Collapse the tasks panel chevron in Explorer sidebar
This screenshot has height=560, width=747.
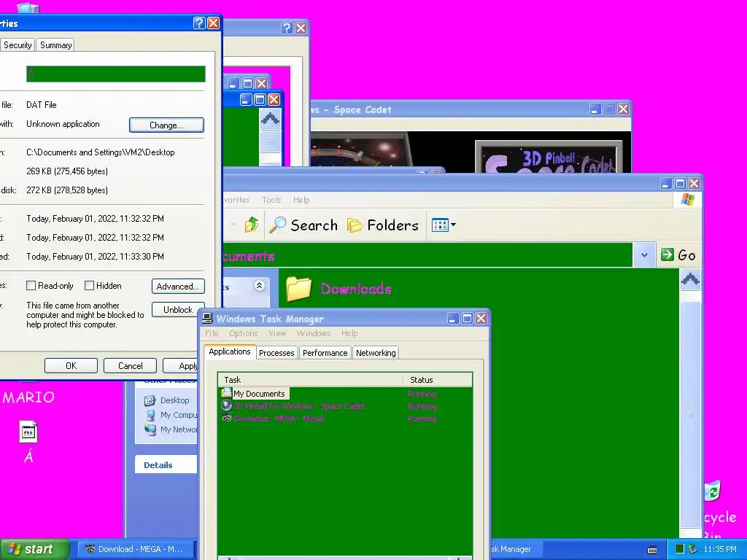coord(259,285)
